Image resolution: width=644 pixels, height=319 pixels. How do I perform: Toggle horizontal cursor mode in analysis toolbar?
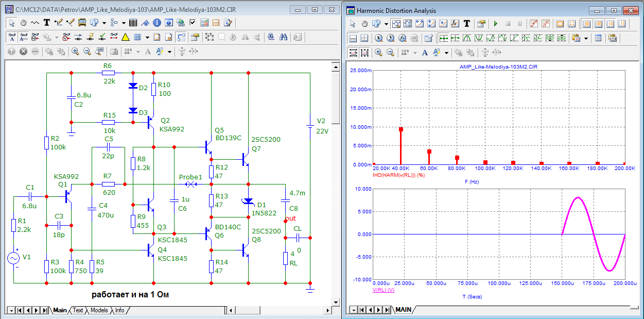tap(353, 38)
